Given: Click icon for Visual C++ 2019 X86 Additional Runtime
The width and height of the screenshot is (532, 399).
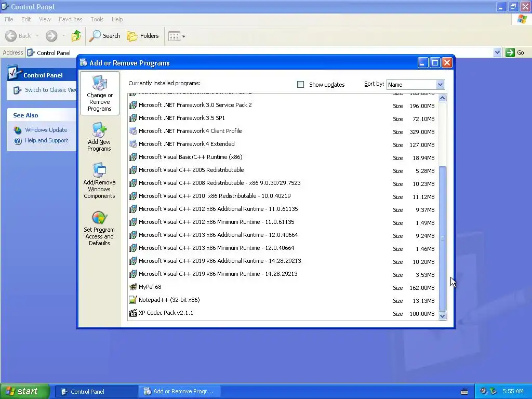Looking at the screenshot, I should [133, 261].
